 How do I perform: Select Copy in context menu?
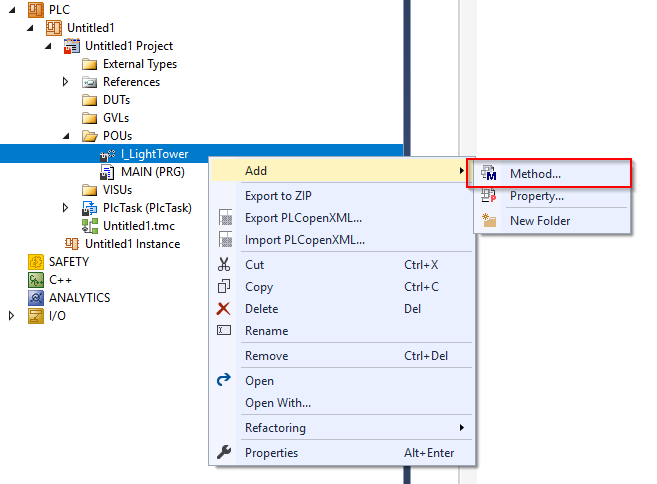point(342,287)
